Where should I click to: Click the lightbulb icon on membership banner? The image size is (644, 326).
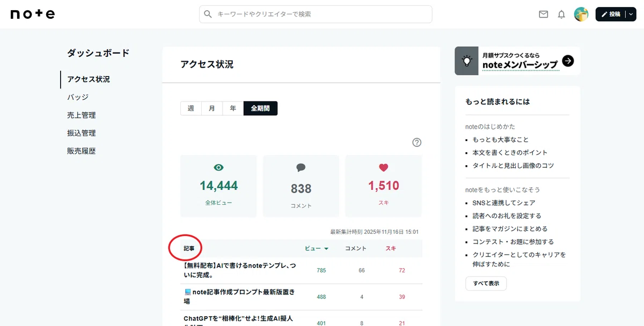(x=467, y=61)
